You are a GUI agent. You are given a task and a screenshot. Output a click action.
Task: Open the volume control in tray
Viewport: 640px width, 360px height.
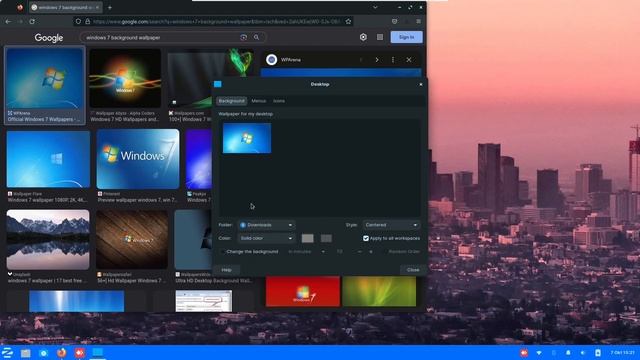583,353
